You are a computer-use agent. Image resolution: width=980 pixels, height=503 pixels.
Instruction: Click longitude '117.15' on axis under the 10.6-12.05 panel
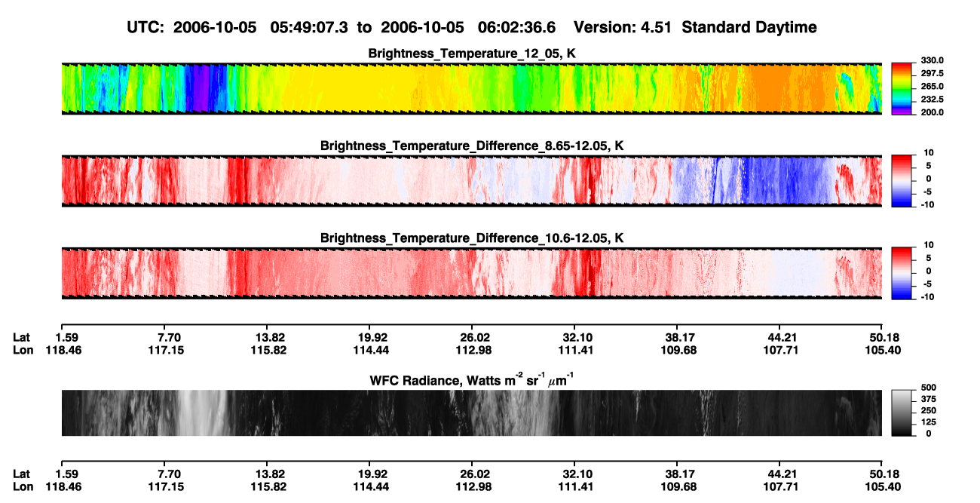point(167,350)
